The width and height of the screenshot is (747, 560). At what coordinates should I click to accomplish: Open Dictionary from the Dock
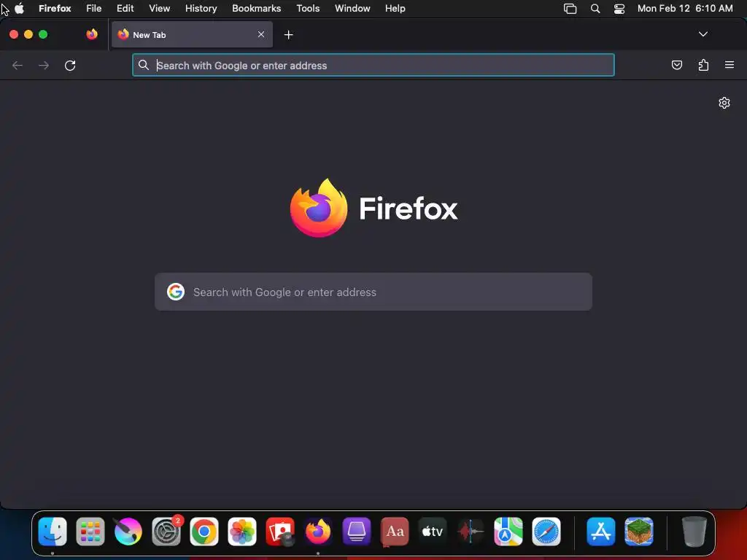pos(395,532)
